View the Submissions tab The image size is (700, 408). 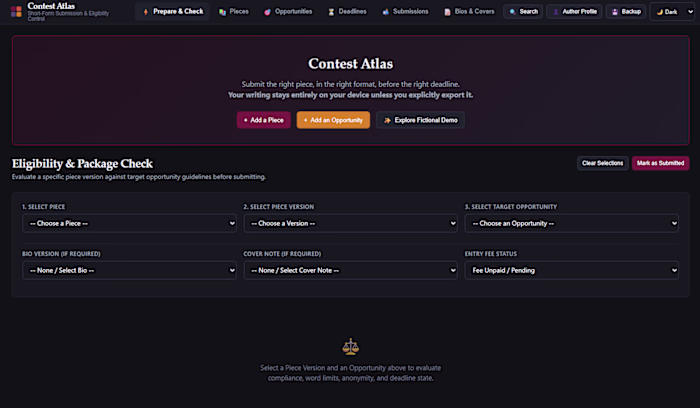[405, 12]
